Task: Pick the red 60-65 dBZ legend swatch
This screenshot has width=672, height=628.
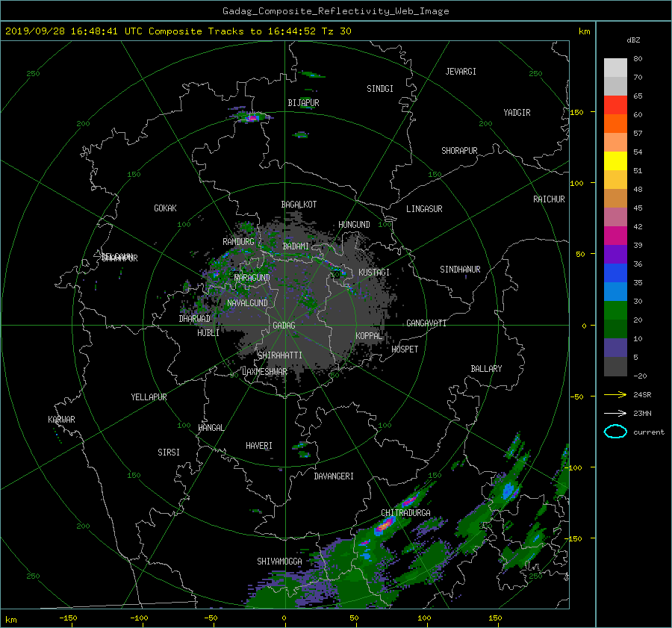Action: (615, 105)
